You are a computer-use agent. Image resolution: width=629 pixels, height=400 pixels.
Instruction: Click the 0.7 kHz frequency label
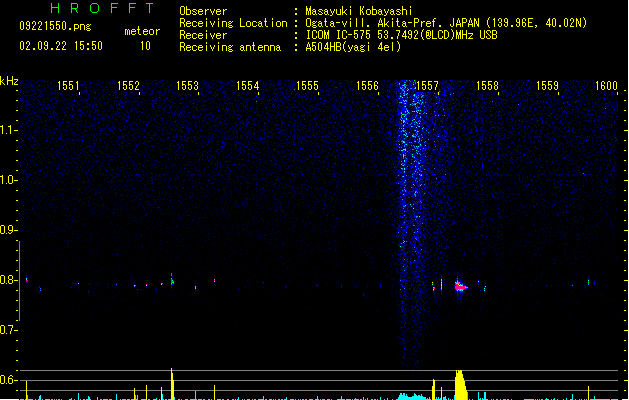[8, 330]
